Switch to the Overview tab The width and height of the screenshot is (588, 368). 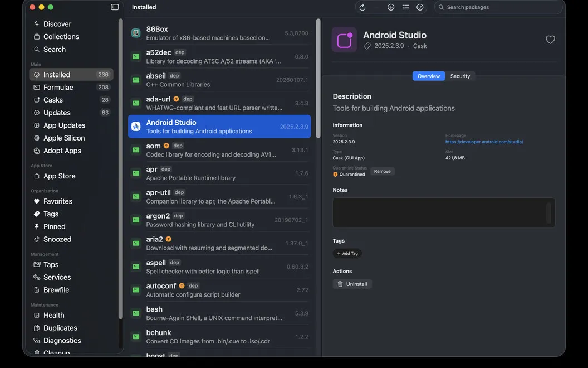tap(429, 76)
